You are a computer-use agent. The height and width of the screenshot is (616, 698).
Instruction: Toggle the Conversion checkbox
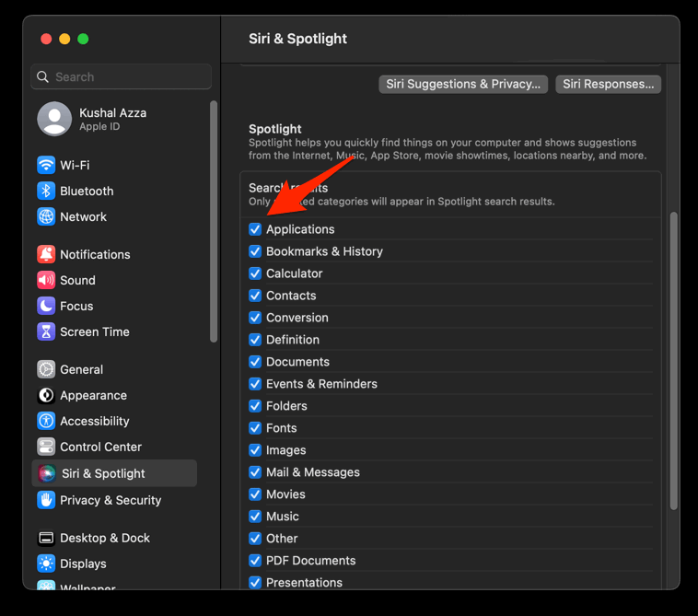[255, 318]
